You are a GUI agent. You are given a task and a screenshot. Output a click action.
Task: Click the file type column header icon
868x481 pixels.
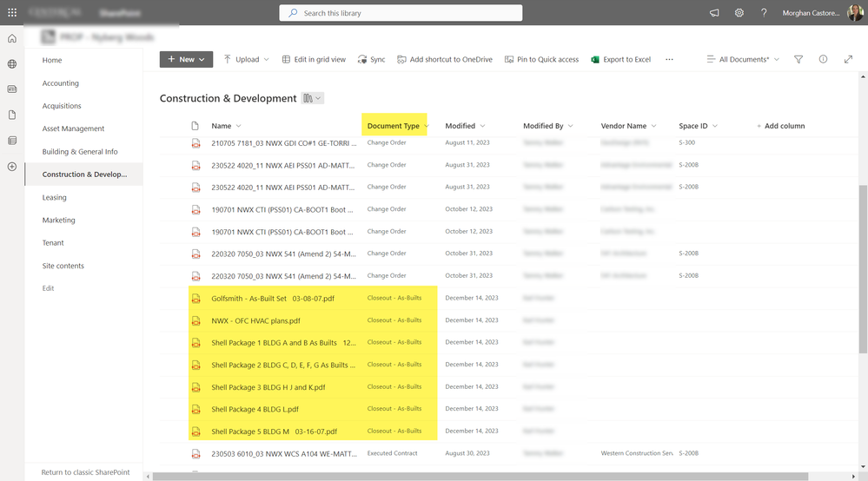click(x=195, y=126)
